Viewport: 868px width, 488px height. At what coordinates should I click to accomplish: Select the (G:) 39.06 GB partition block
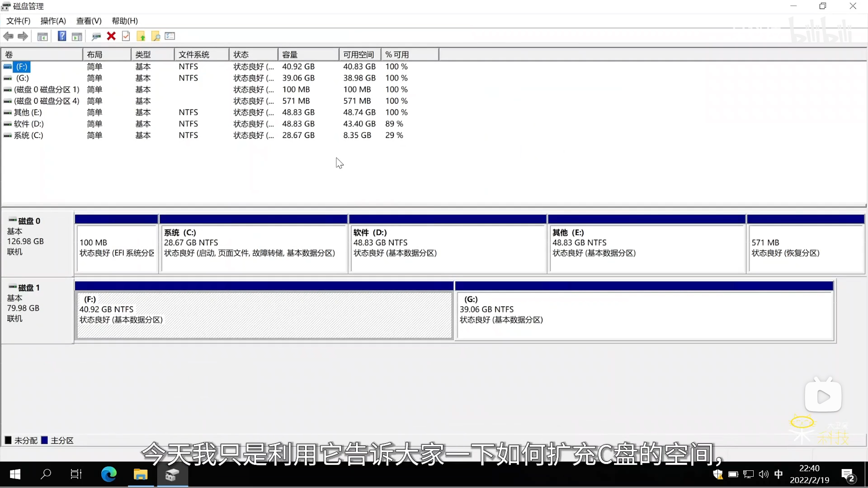(x=645, y=315)
